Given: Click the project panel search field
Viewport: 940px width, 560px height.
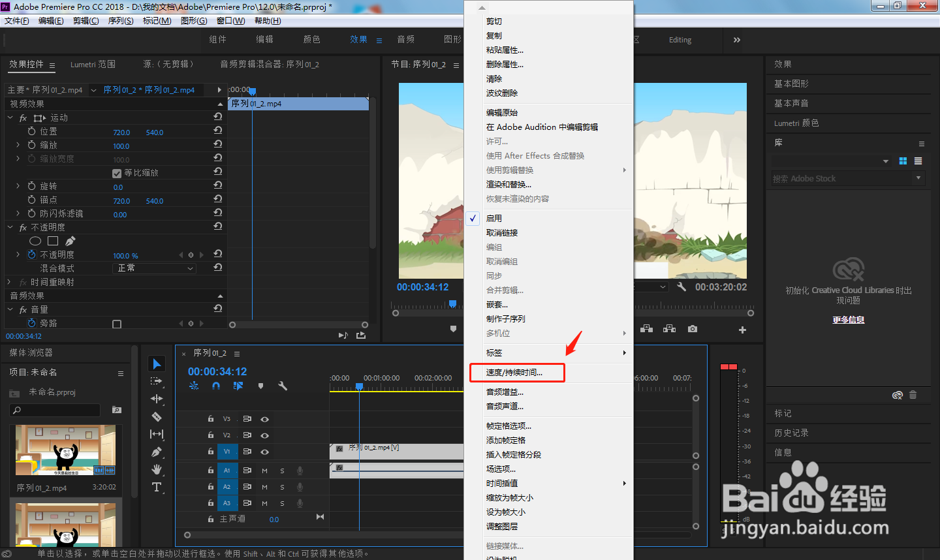Looking at the screenshot, I should click(55, 410).
